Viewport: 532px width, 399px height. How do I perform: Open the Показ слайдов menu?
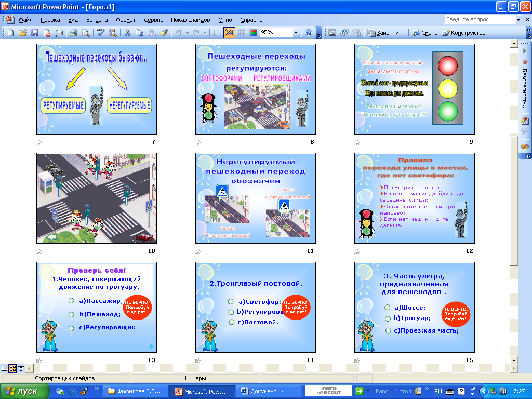[x=190, y=20]
